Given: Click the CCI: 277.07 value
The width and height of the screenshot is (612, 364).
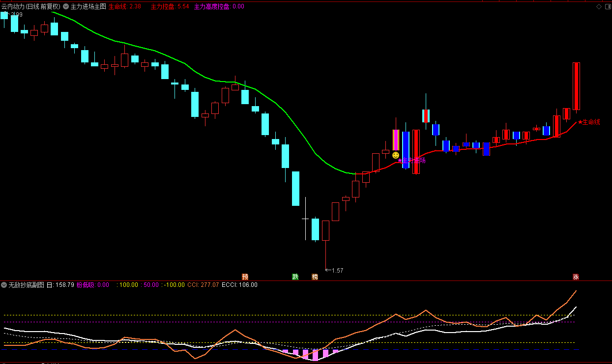Looking at the screenshot, I should 203,284.
